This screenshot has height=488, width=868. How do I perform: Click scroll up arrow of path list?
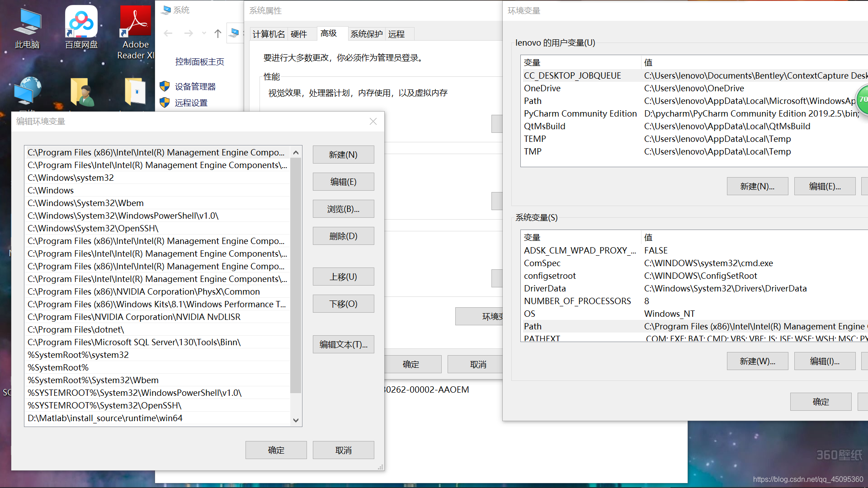tap(296, 152)
